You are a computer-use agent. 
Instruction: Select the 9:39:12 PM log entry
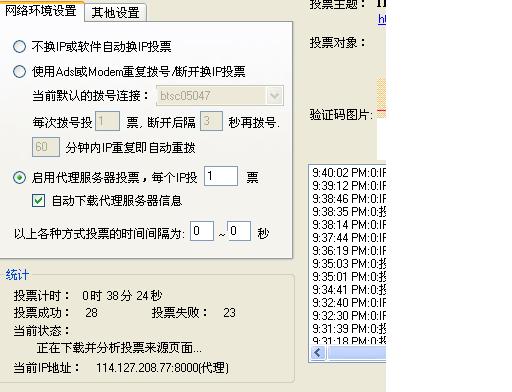pyautogui.click(x=349, y=186)
